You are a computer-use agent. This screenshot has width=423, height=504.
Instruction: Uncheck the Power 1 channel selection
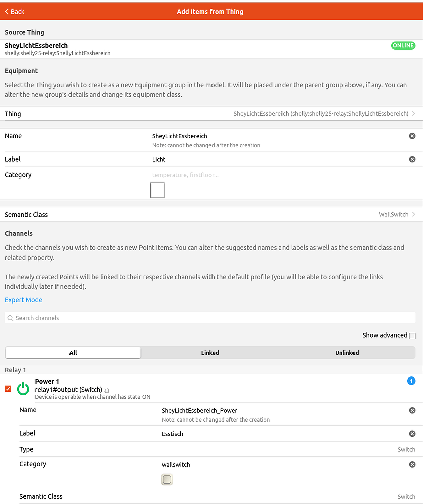(7, 389)
